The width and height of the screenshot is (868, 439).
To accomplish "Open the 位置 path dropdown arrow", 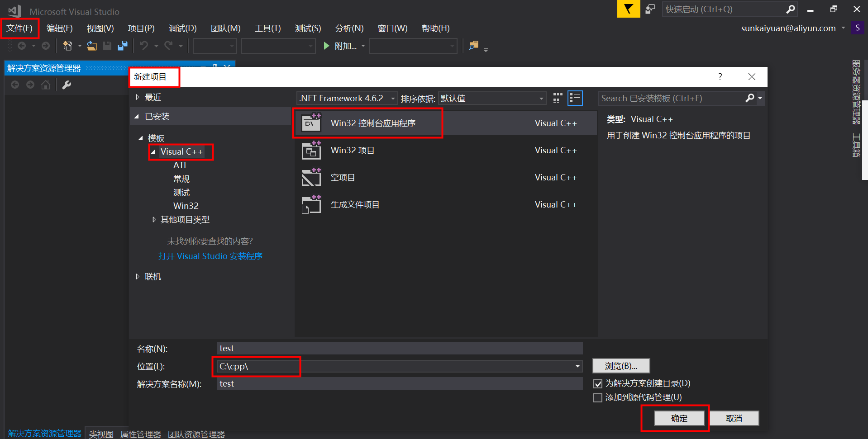I will click(577, 366).
